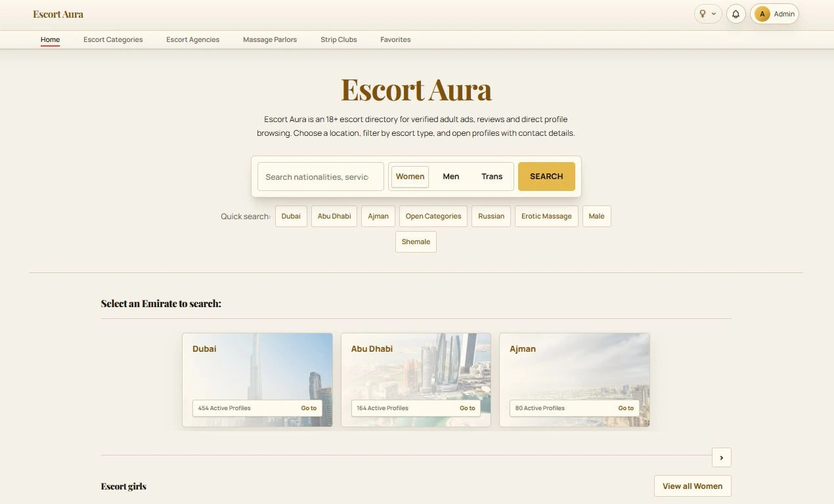The image size is (834, 504).
Task: Focus the search nationalities input field
Action: pyautogui.click(x=320, y=177)
